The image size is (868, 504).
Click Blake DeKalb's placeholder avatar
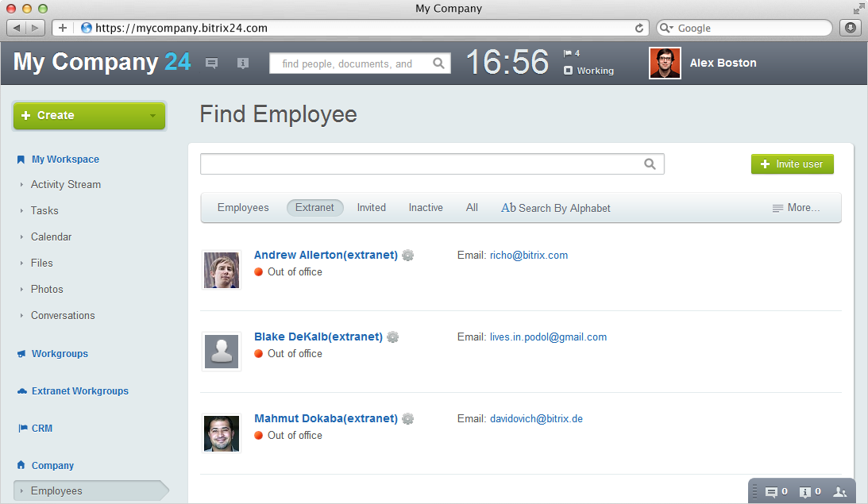[222, 352]
